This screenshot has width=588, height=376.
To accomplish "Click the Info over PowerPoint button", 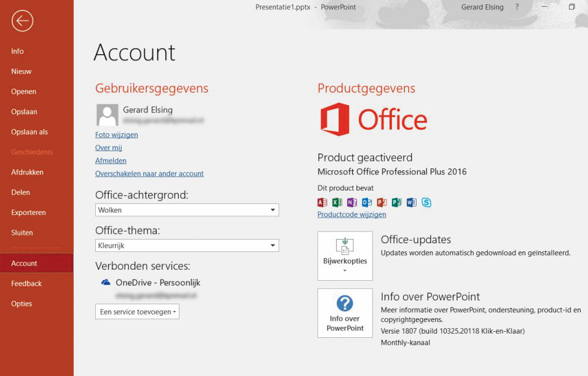I will 345,313.
